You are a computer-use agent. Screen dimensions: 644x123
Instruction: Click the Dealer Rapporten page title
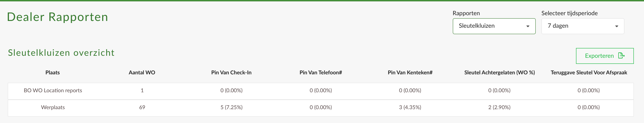click(58, 17)
